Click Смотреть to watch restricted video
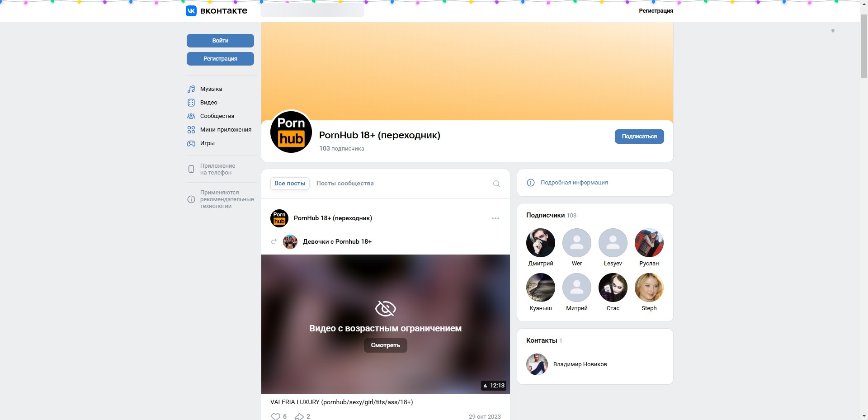 click(386, 345)
